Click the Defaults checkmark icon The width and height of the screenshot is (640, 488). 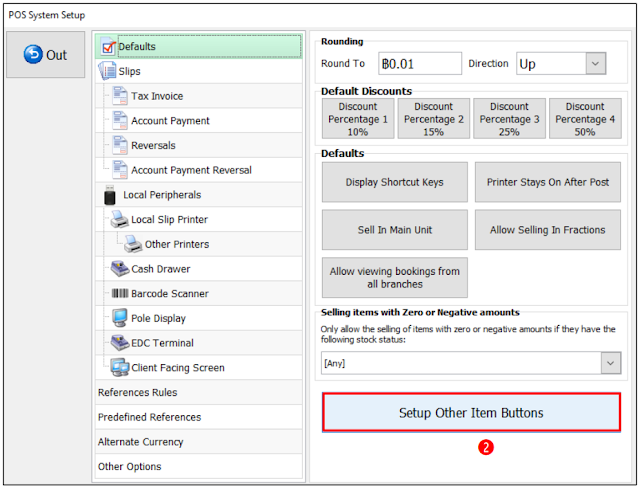click(108, 47)
